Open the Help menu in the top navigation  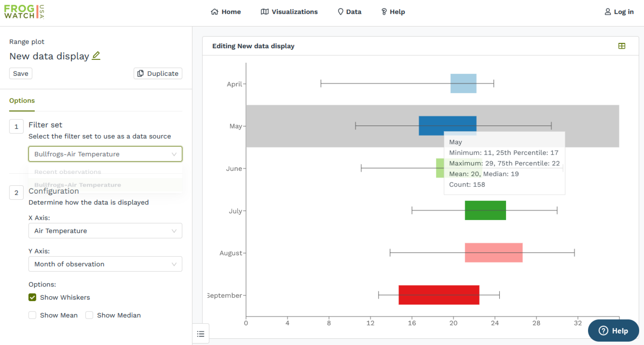[393, 12]
